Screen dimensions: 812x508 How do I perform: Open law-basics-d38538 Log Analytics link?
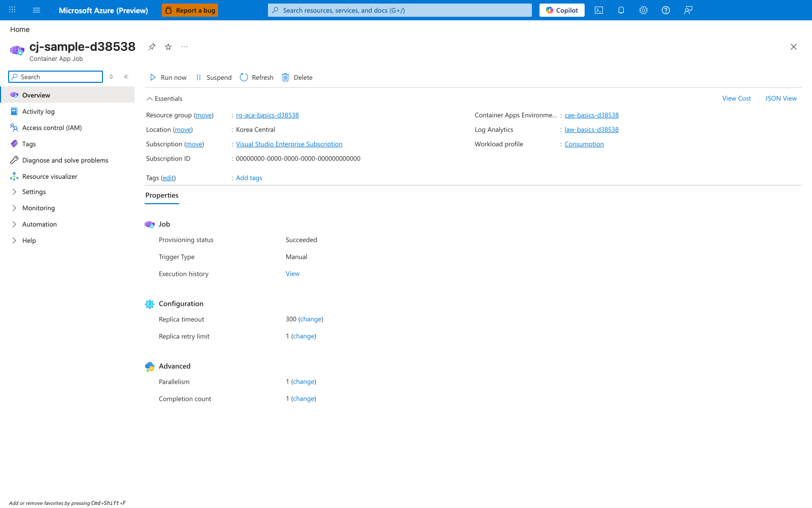pos(592,130)
